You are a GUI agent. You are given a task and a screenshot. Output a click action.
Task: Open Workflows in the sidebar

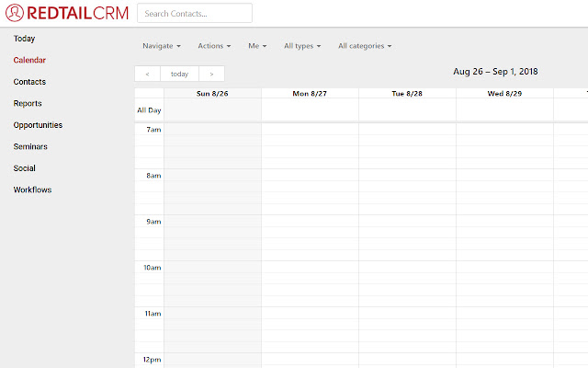tap(32, 190)
